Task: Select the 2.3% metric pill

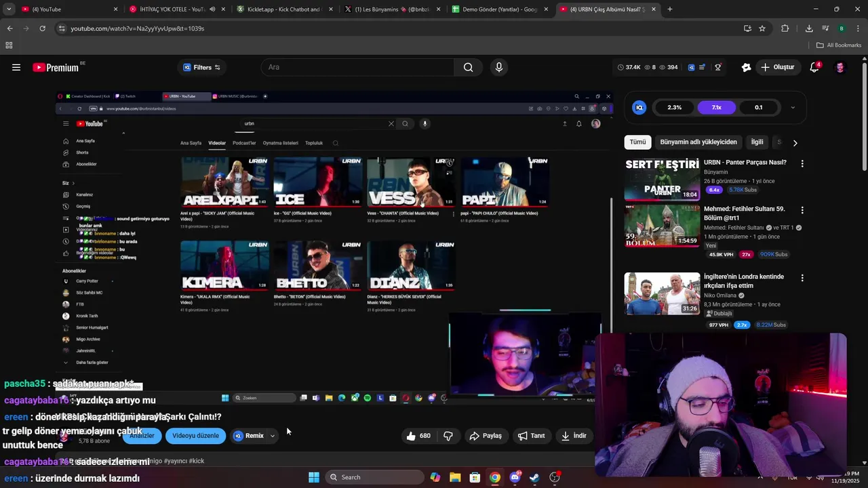Action: pos(675,107)
